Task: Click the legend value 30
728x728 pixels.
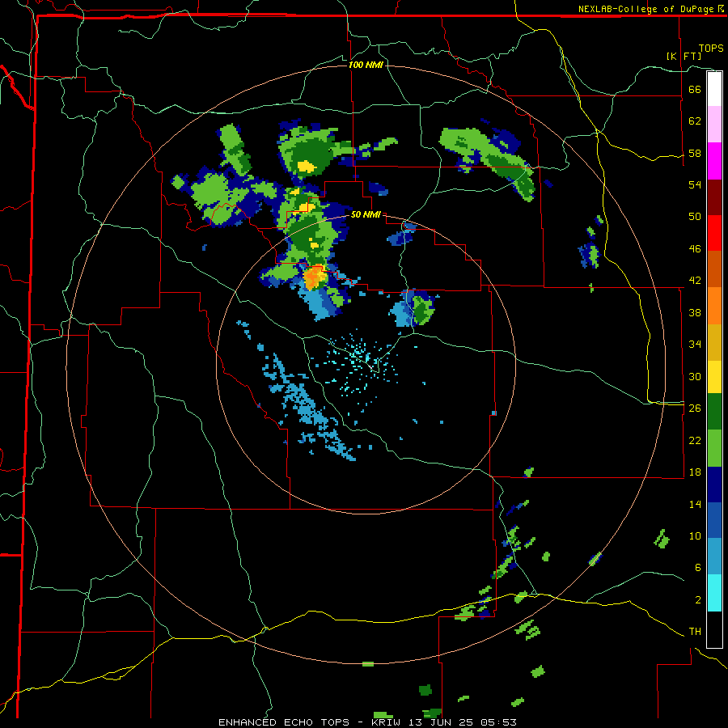Action: click(695, 376)
